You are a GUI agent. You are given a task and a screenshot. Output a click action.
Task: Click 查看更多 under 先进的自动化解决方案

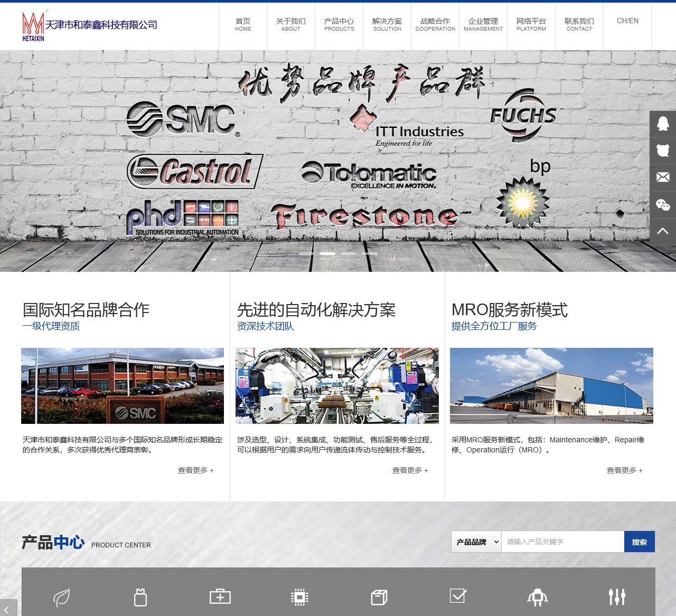(410, 470)
